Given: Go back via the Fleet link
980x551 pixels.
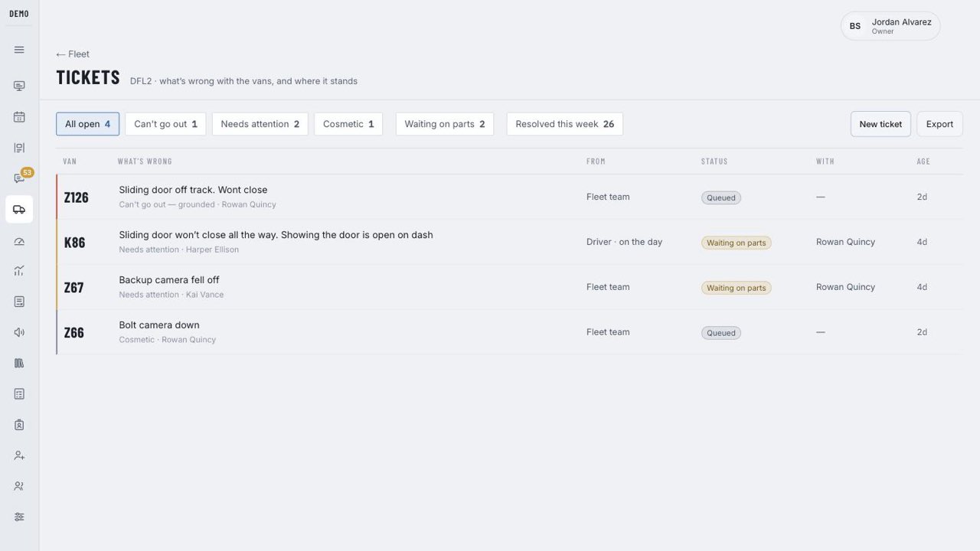Looking at the screenshot, I should (73, 54).
